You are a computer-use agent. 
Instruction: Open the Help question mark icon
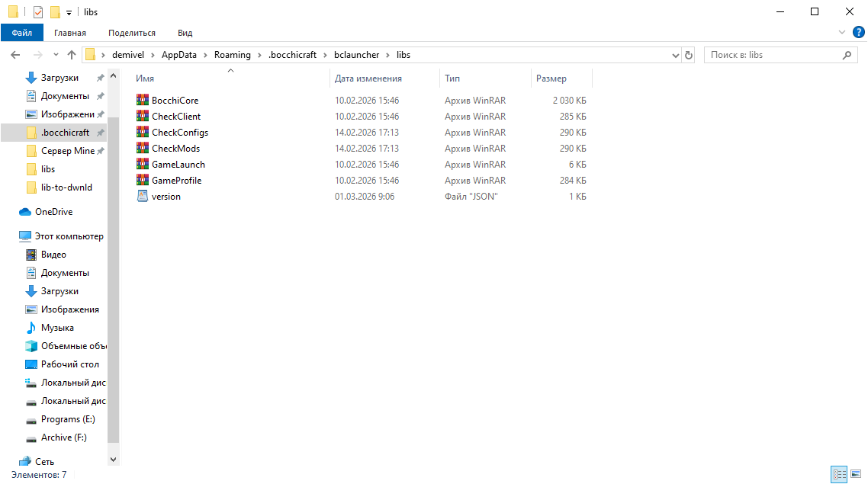point(858,32)
